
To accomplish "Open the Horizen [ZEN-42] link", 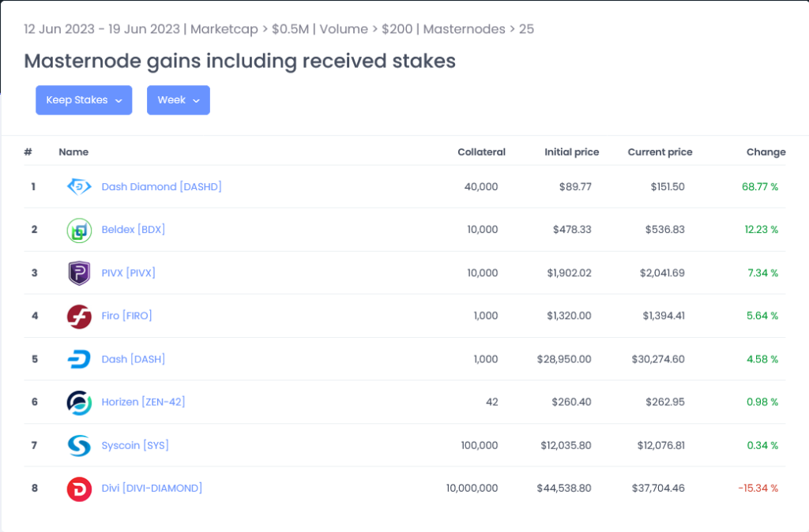I will click(143, 402).
